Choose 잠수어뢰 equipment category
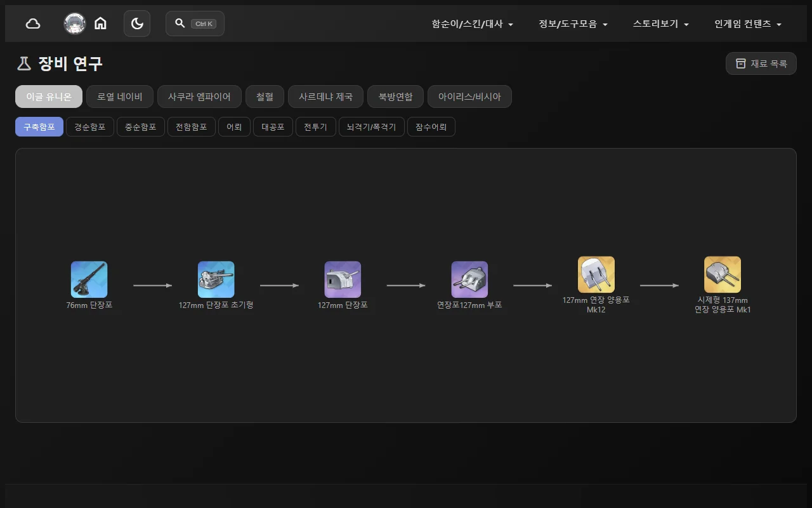This screenshot has height=508, width=812. [431, 127]
